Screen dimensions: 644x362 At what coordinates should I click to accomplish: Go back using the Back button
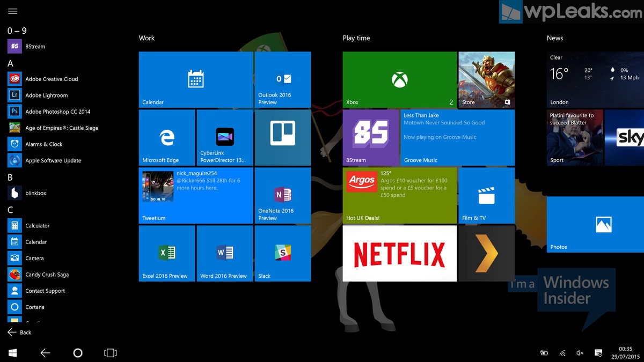click(19, 333)
